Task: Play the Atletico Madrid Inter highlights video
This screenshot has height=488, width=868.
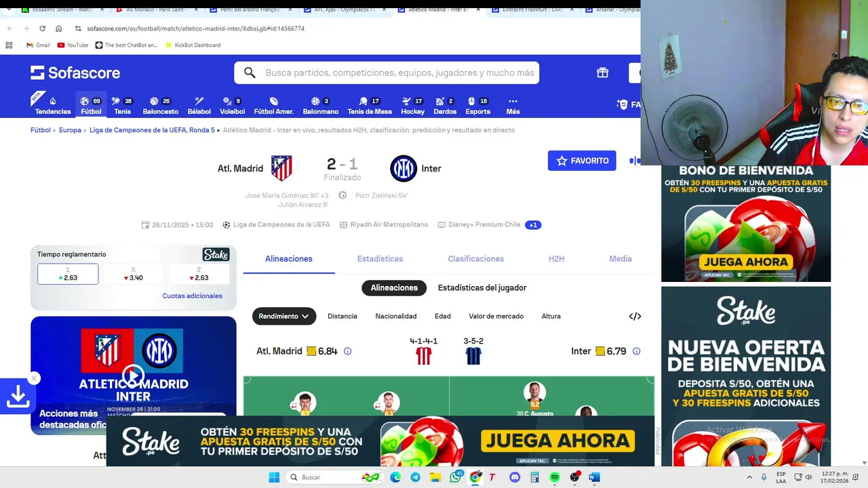Action: point(133,375)
